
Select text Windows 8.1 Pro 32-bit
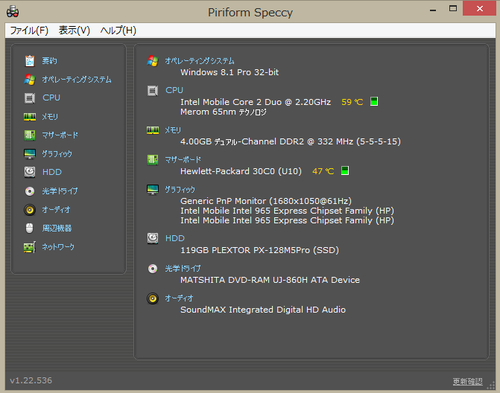pyautogui.click(x=230, y=72)
